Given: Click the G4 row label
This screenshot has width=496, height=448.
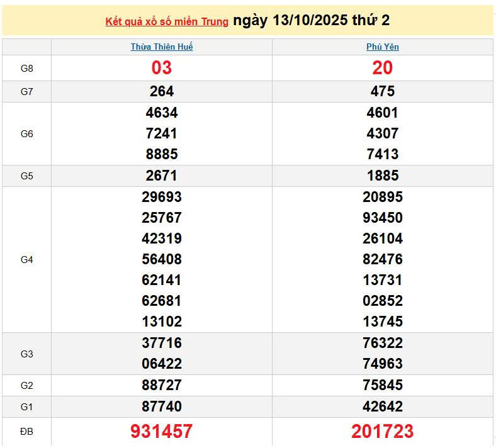Looking at the screenshot, I should 26,259.
